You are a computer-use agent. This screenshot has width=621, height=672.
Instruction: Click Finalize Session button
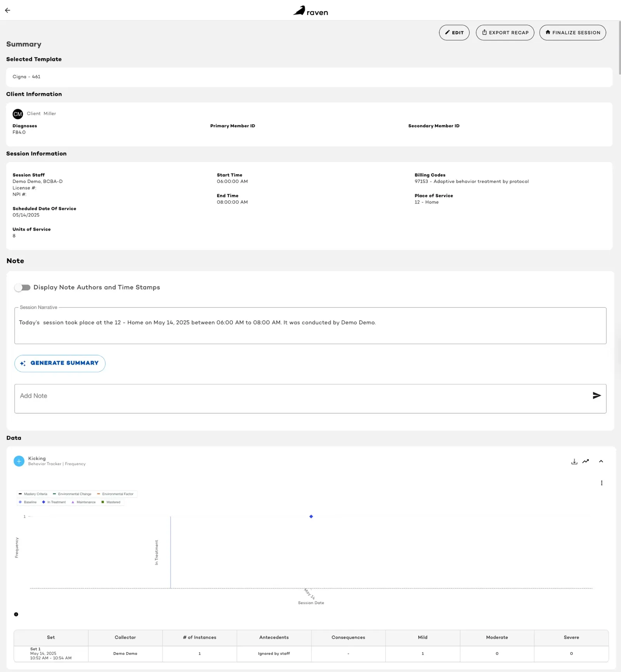point(572,33)
